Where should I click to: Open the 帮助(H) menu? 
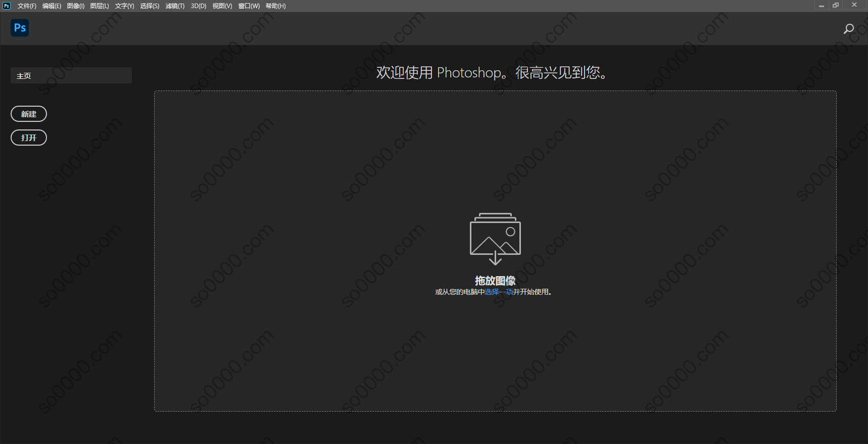coord(275,6)
